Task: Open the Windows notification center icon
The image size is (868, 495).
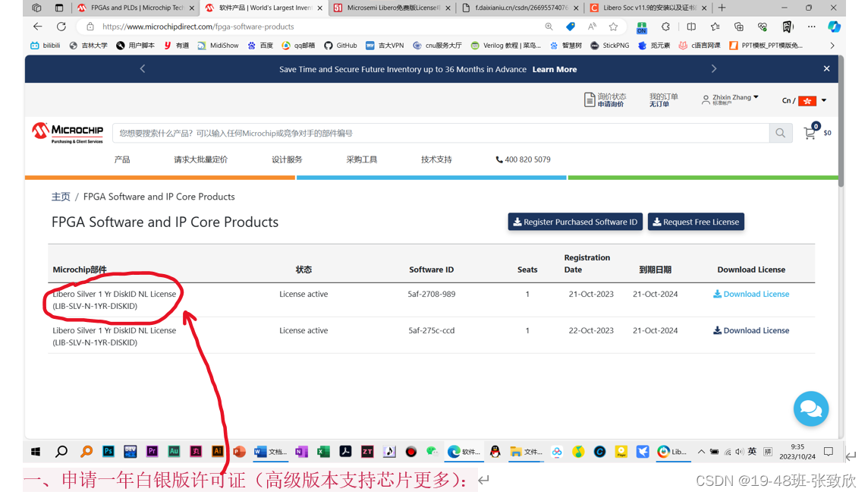Action: pyautogui.click(x=828, y=452)
